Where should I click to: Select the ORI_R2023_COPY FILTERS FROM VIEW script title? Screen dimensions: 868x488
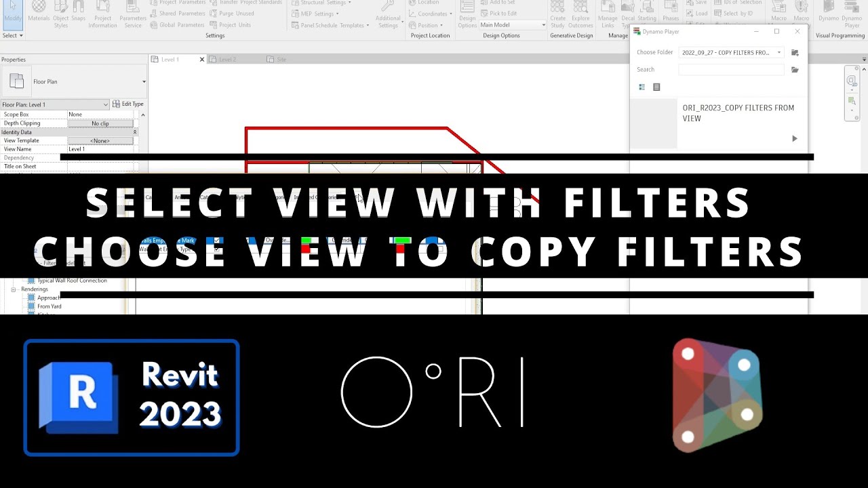pos(738,113)
